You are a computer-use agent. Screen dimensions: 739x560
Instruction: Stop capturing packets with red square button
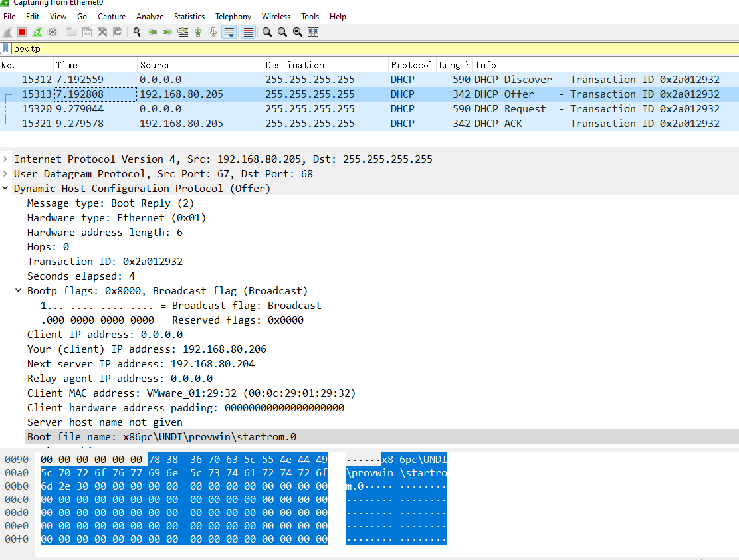point(22,32)
